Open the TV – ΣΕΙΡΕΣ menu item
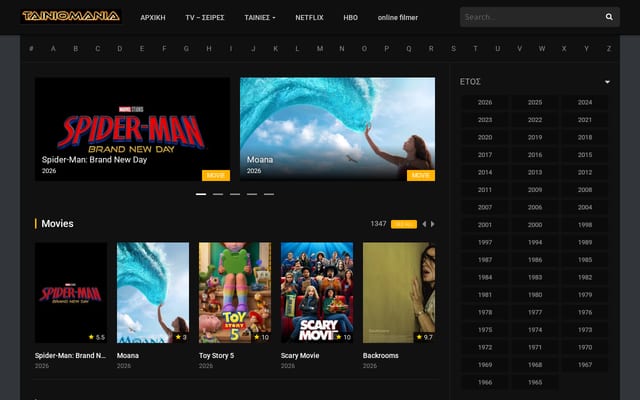The image size is (640, 400). pyautogui.click(x=204, y=18)
